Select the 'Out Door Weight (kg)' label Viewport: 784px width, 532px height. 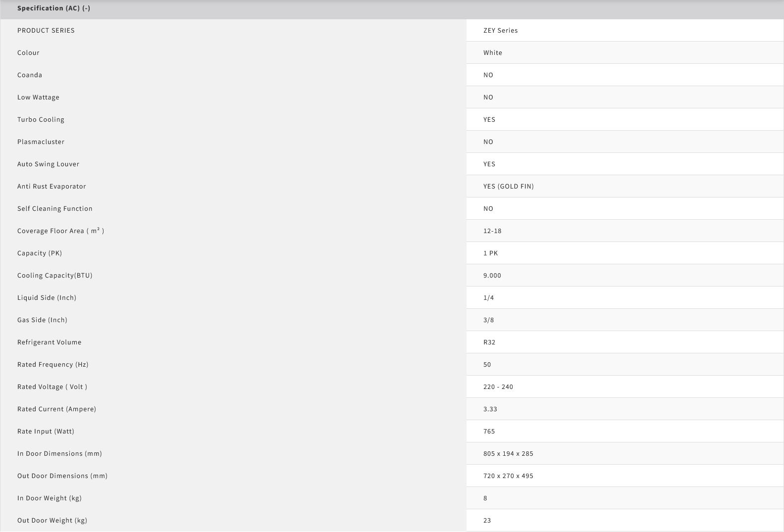click(x=52, y=520)
